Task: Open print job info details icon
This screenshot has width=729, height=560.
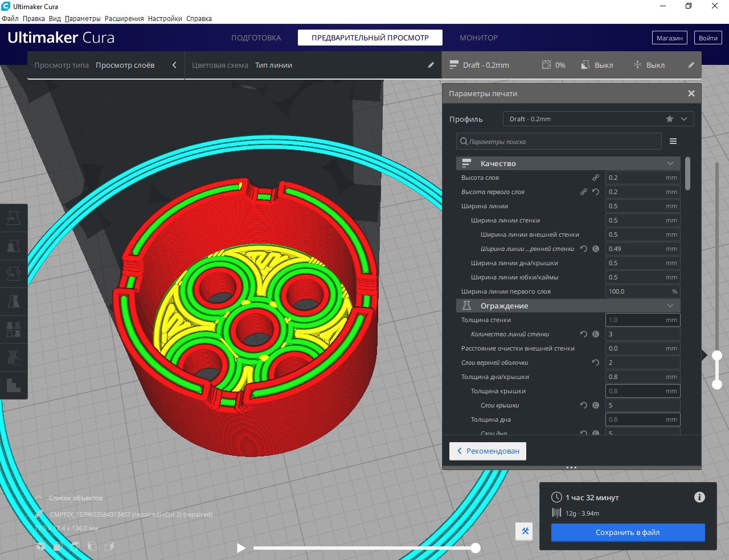Action: tap(699, 497)
